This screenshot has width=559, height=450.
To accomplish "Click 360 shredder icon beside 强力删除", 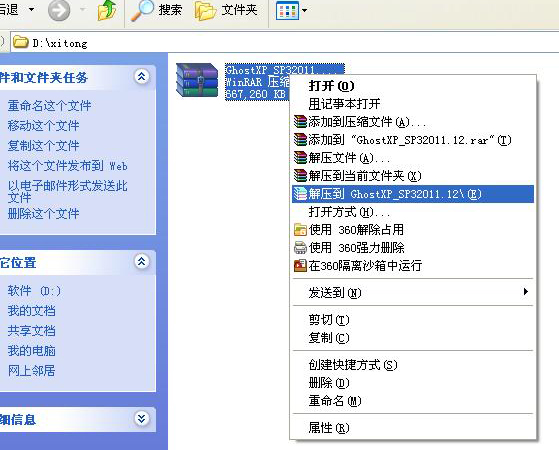I will click(300, 247).
